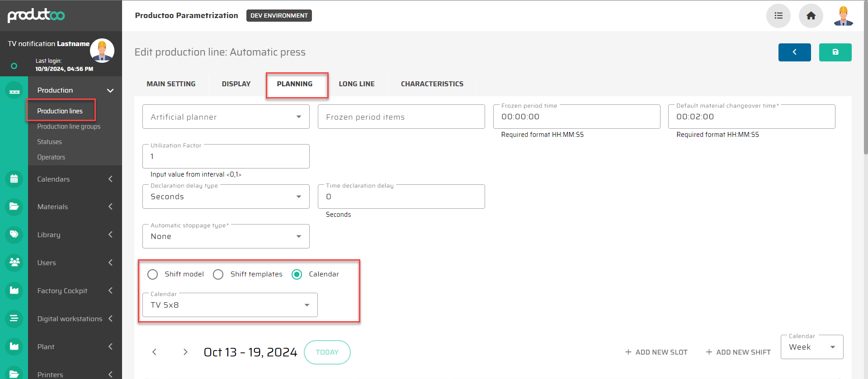Click the Users group sidebar icon
The image size is (868, 379).
[x=14, y=262]
